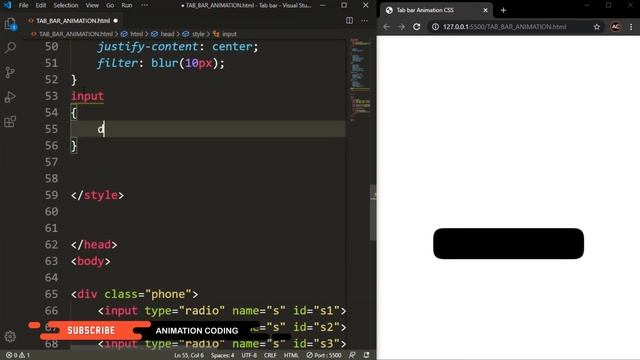Open the Manage gear in activity bar

[x=10, y=336]
